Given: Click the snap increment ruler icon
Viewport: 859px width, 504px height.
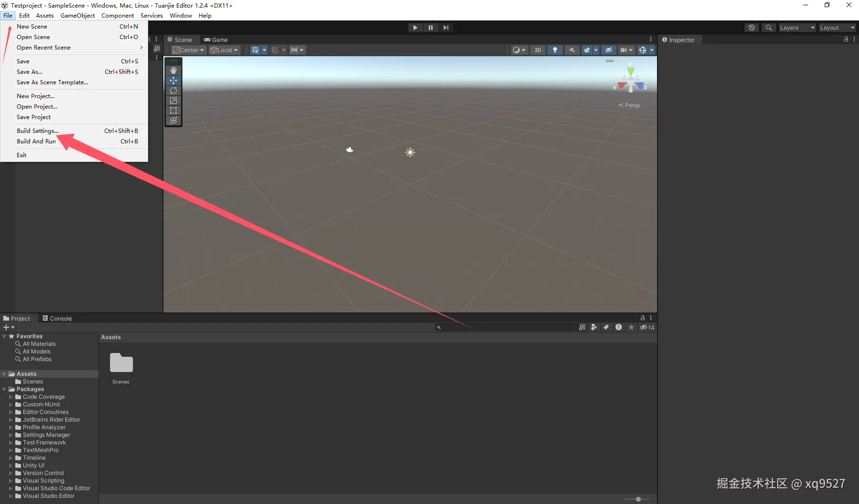Looking at the screenshot, I should pos(294,50).
